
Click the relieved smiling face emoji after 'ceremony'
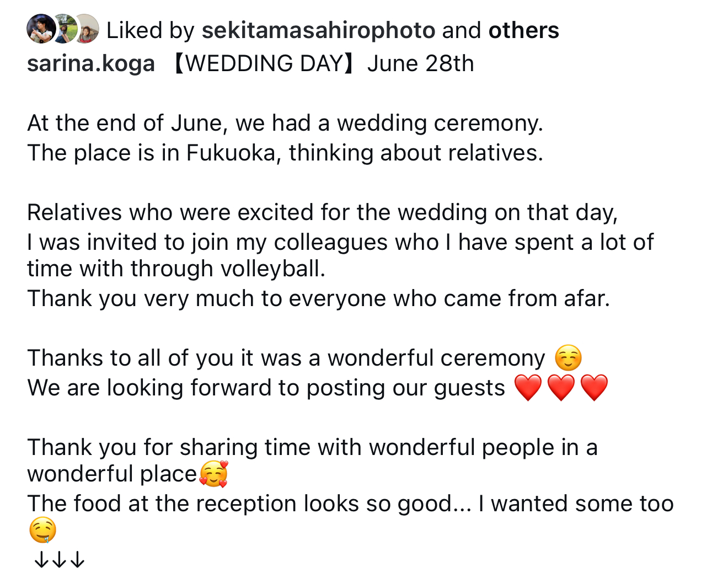pos(568,358)
